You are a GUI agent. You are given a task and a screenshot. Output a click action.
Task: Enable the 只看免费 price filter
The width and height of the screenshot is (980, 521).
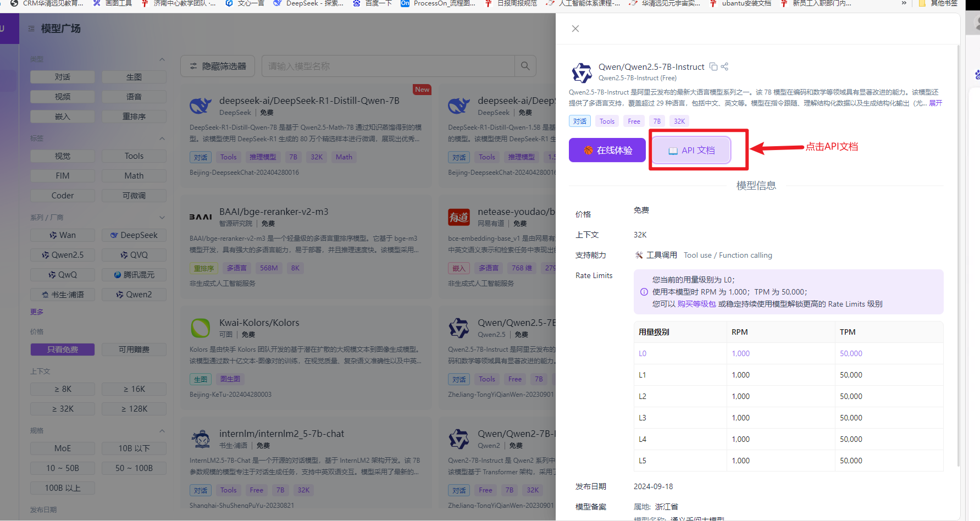(62, 349)
